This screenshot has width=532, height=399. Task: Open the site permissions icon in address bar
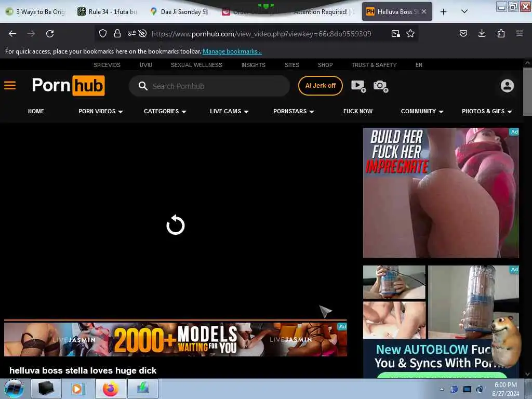(x=131, y=33)
